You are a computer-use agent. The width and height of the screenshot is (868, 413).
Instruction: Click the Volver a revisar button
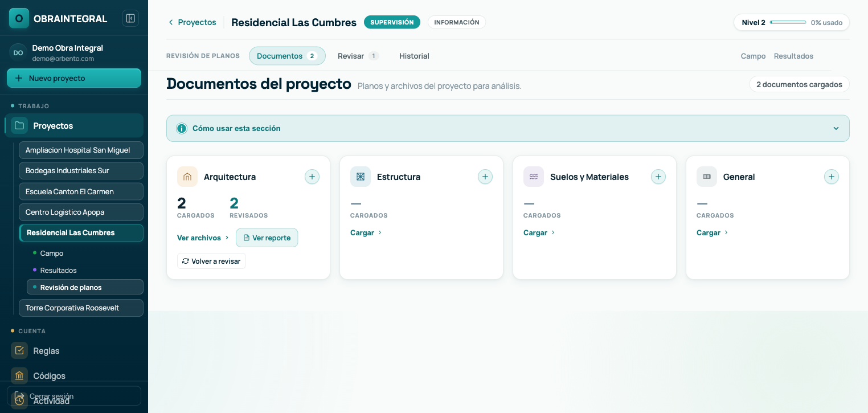(x=211, y=261)
